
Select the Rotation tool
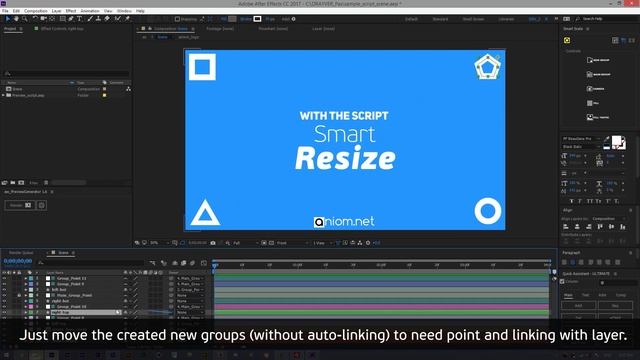click(x=35, y=19)
